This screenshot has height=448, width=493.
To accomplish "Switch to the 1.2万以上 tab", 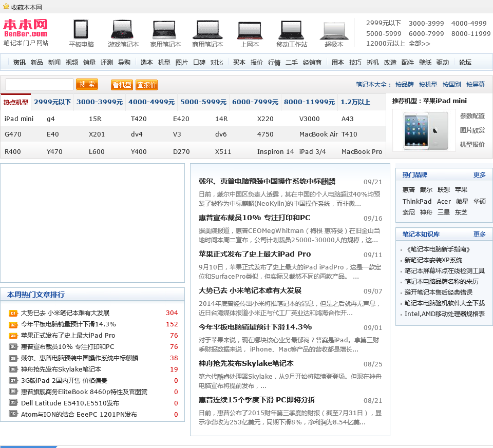I will click(x=355, y=102).
